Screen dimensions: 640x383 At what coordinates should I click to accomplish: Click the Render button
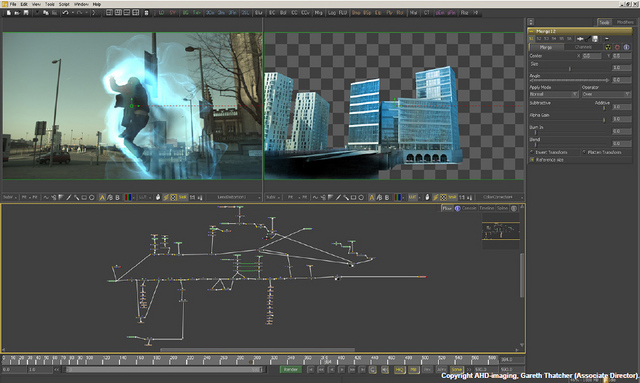coord(291,370)
